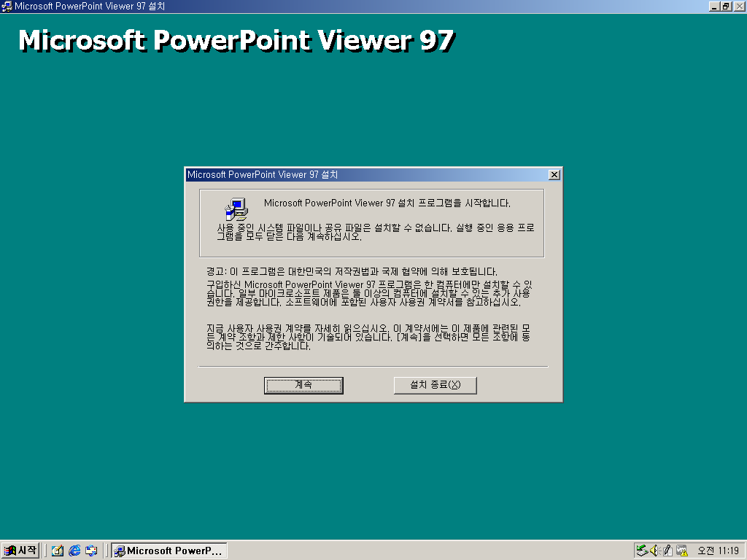Open the 시작 (Start) menu
The width and height of the screenshot is (747, 560).
coord(20,551)
